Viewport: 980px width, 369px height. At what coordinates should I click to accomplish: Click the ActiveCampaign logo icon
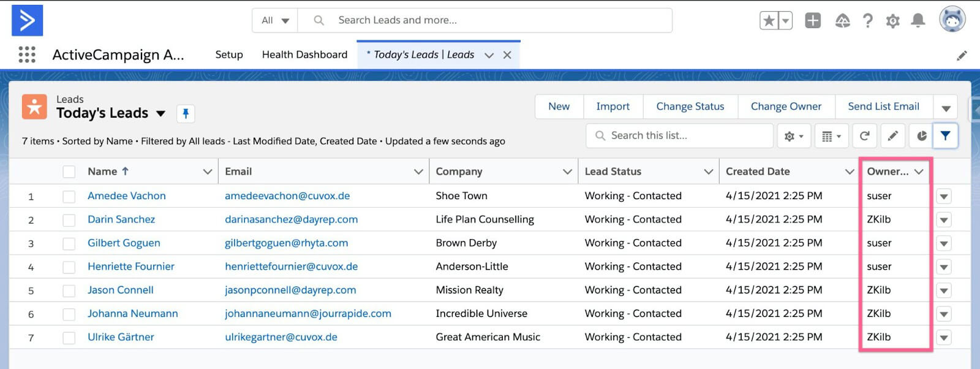pyautogui.click(x=28, y=20)
